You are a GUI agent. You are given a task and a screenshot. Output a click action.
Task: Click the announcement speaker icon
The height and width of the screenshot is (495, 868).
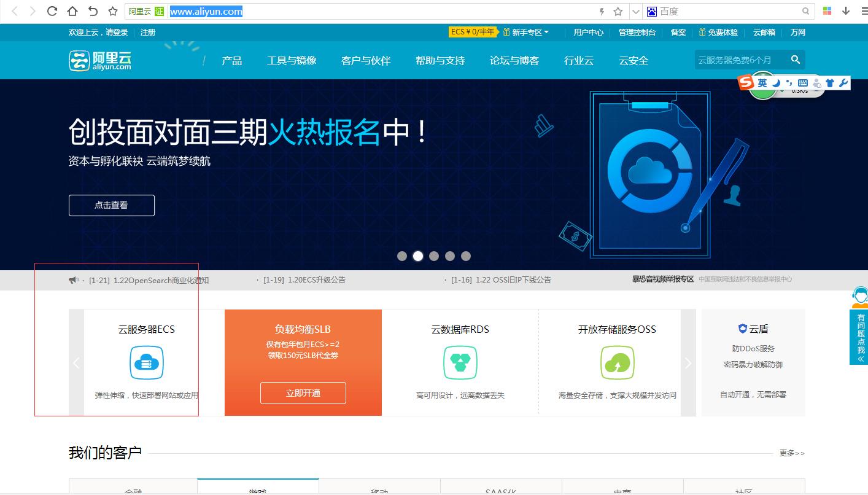click(x=72, y=279)
